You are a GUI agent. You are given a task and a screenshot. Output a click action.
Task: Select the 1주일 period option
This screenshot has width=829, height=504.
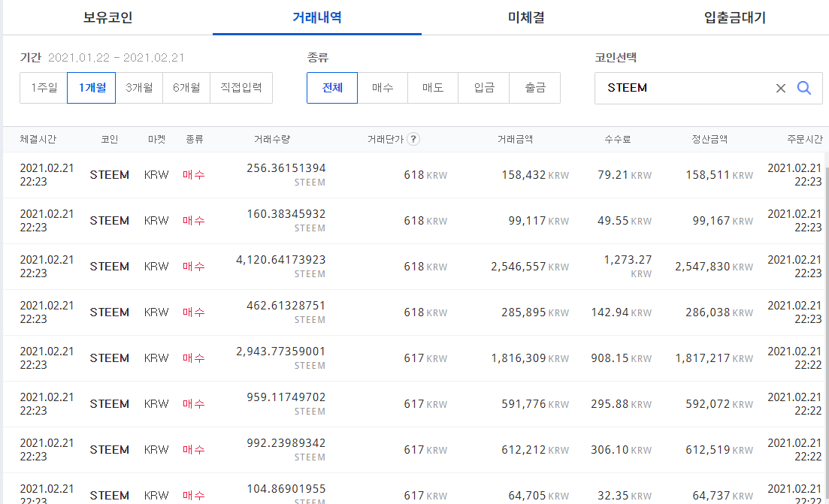pos(44,88)
